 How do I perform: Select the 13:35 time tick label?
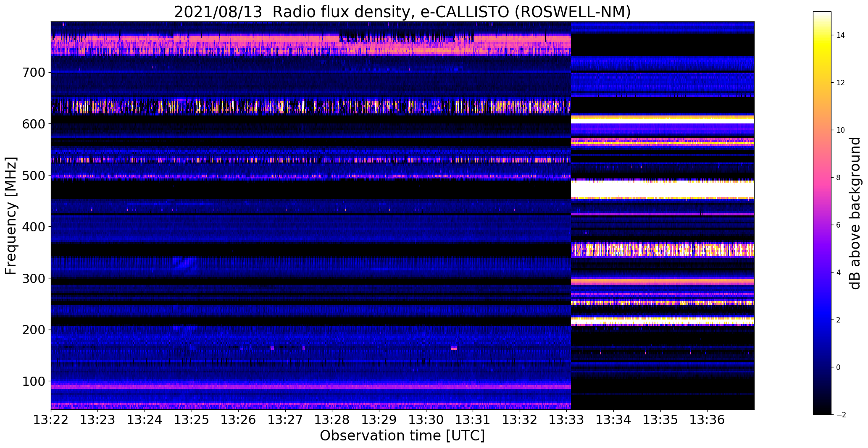tap(660, 419)
